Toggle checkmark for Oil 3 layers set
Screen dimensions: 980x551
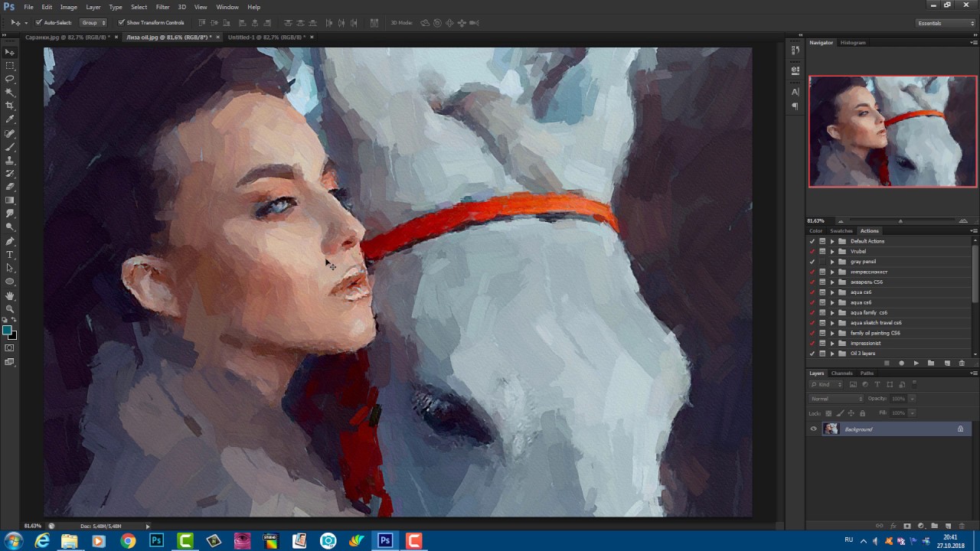click(x=812, y=354)
